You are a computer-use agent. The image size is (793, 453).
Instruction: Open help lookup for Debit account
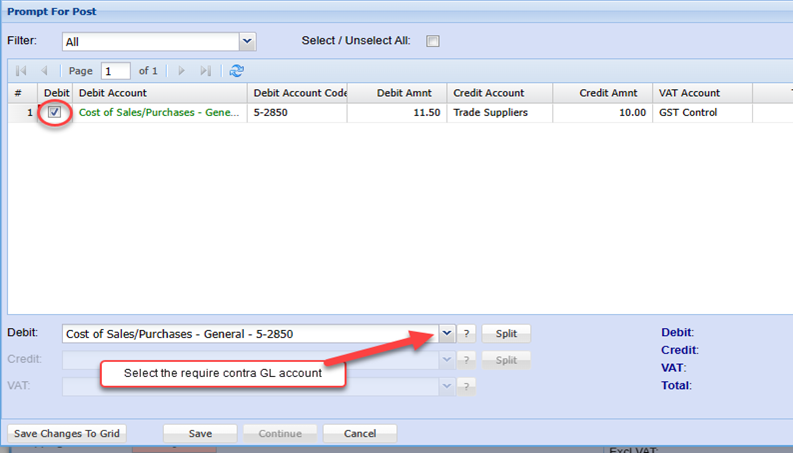point(466,334)
